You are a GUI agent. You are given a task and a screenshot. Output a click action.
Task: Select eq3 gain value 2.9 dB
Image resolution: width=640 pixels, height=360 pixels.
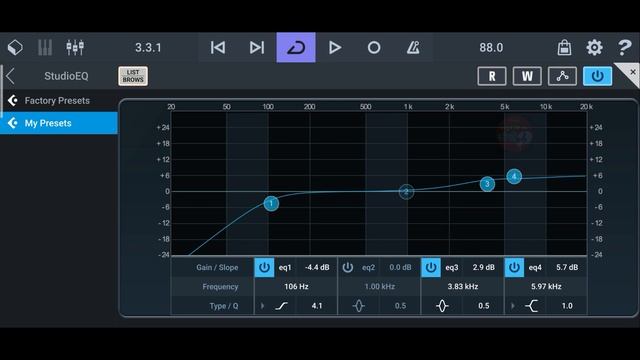(x=484, y=267)
